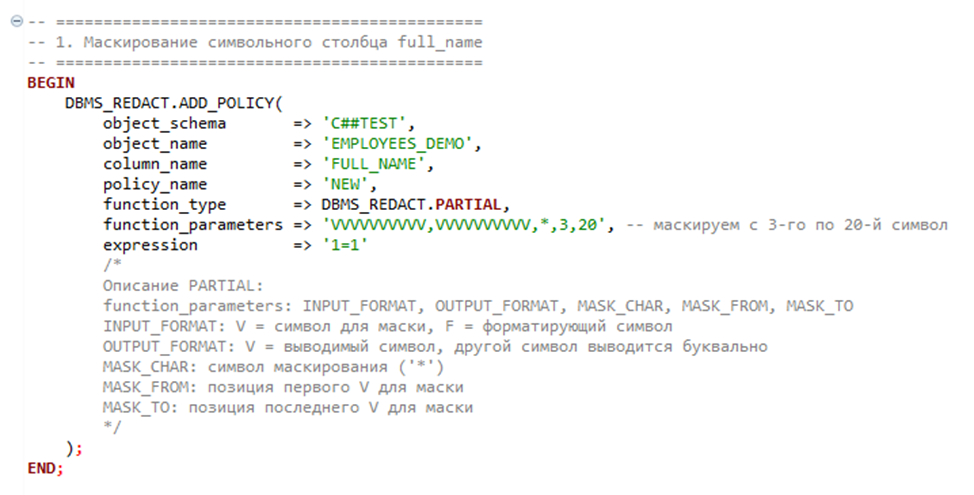Screen dimensions: 974x495
Task: Click the PARTIAL keyword after DBMS_REDACT
Action: (468, 205)
